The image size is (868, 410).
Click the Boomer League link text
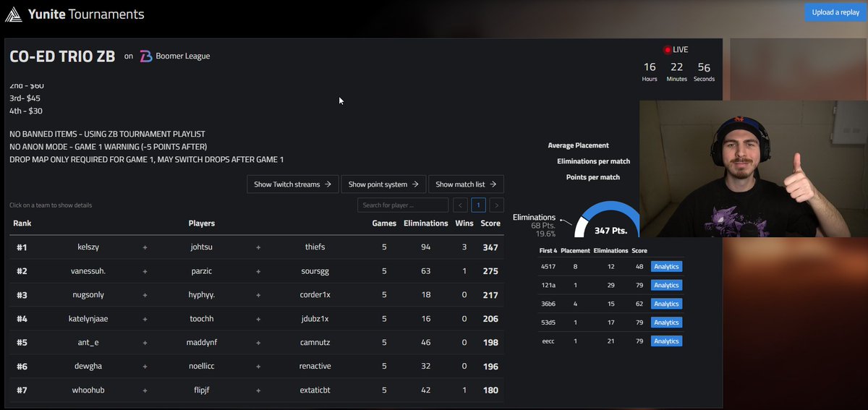[183, 56]
